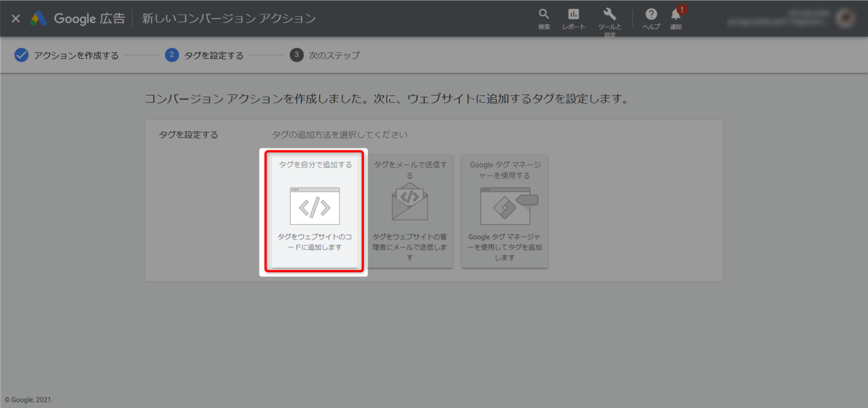
Task: Click the Tag Manager diamond icon
Action: (505, 206)
